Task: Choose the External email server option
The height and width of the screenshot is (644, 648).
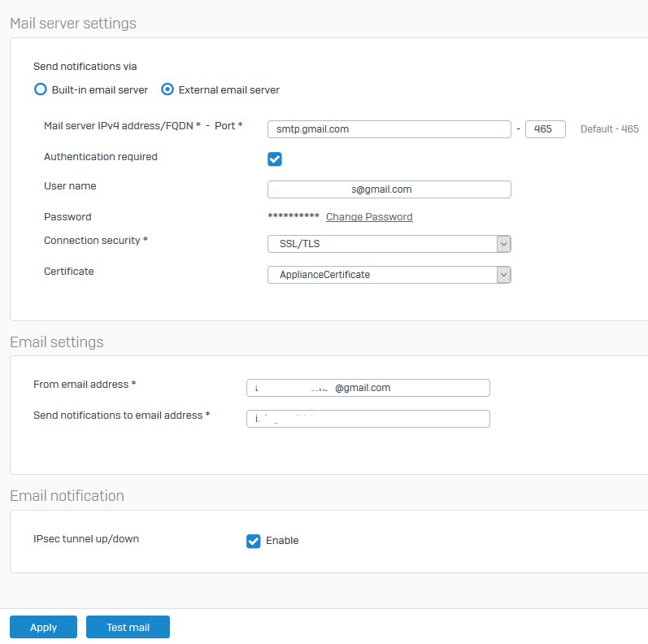Action: [x=167, y=90]
